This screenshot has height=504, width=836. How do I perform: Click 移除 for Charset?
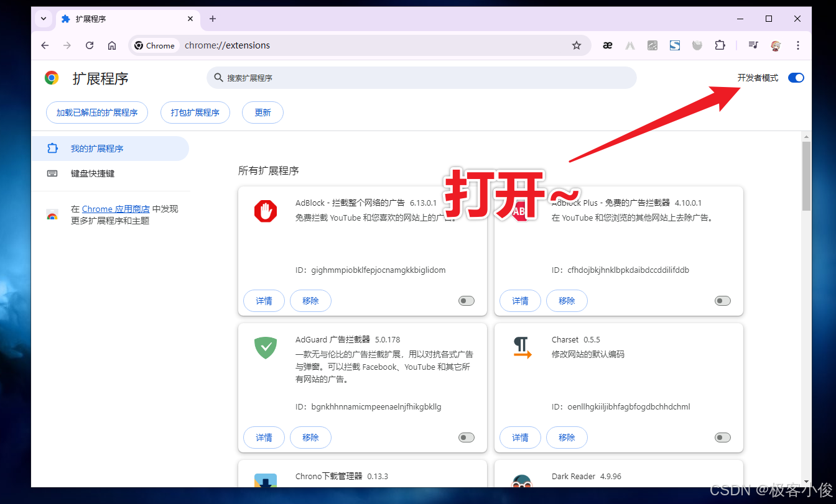click(567, 438)
